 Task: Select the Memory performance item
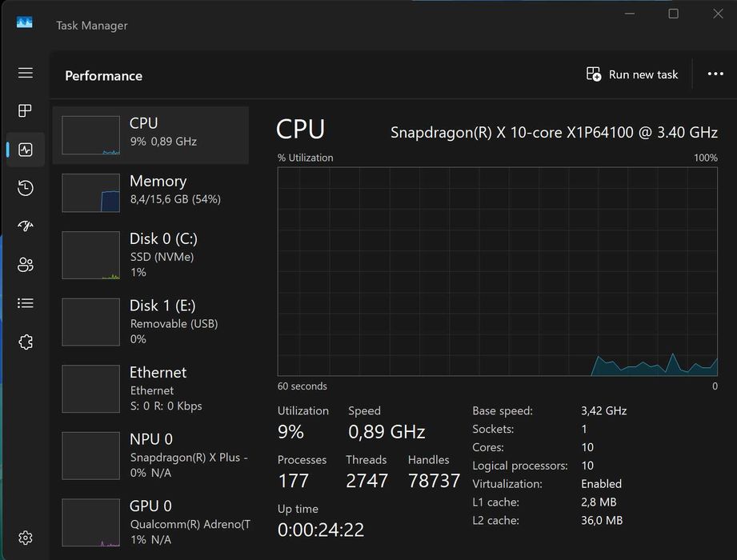click(150, 193)
